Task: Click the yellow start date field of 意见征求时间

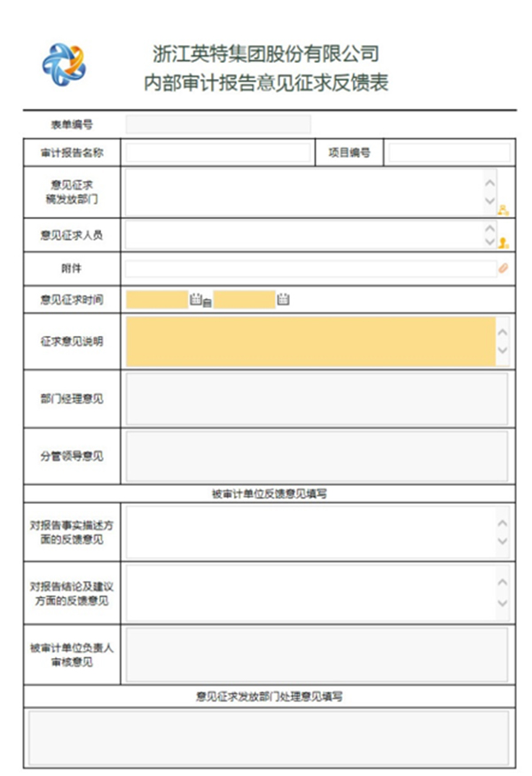Action: pos(157,300)
